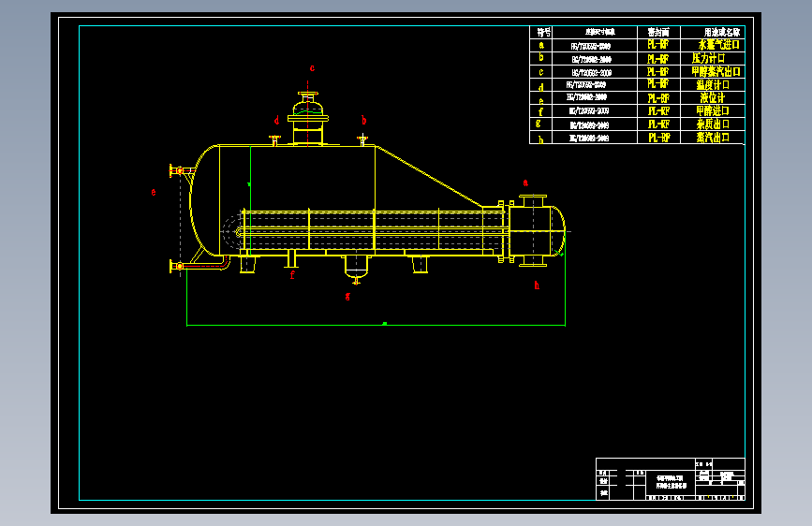812x526 pixels.
Task: Select the '液位计' table cell
Action: click(713, 98)
